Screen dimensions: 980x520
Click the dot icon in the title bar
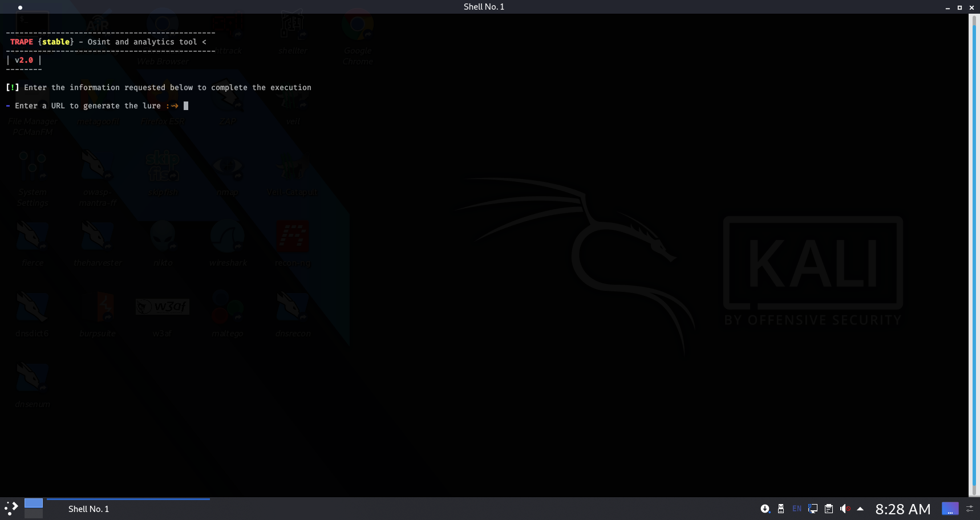point(20,7)
